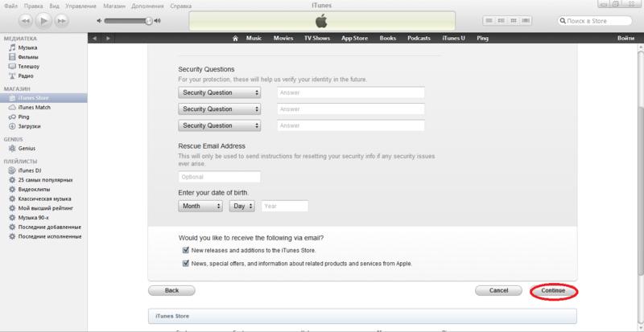Screen dimensions: 644x332
Task: Open the Вид menu
Action: [x=54, y=6]
